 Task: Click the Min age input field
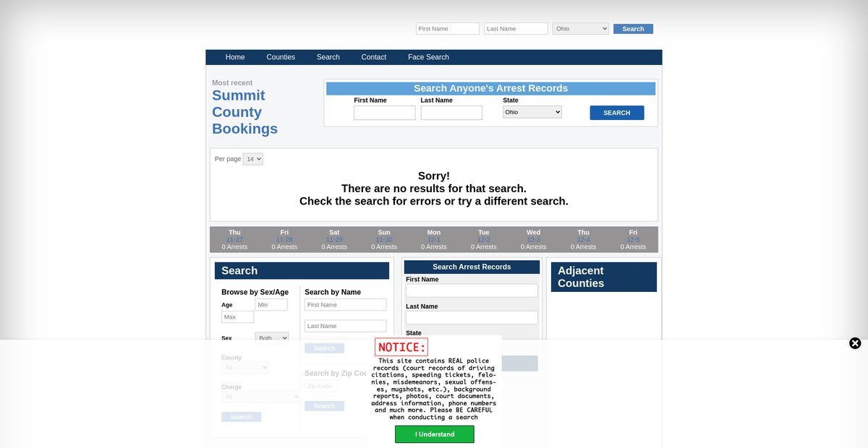click(x=271, y=305)
